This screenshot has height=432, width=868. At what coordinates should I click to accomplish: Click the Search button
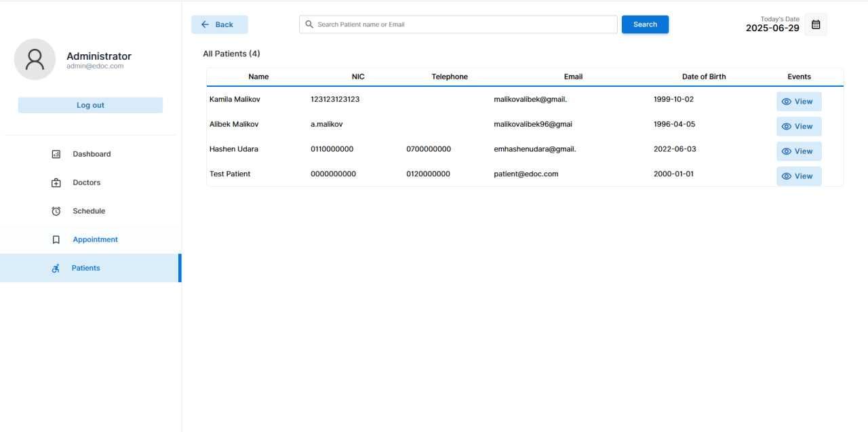645,24
